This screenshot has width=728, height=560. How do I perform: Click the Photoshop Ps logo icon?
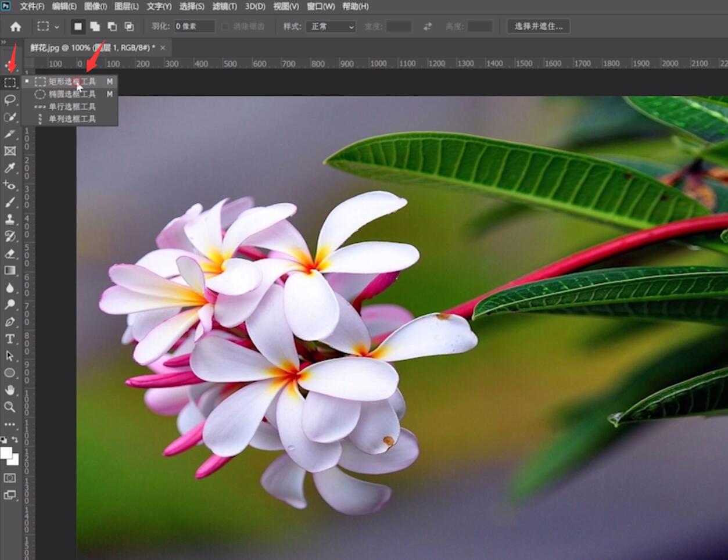(6, 6)
